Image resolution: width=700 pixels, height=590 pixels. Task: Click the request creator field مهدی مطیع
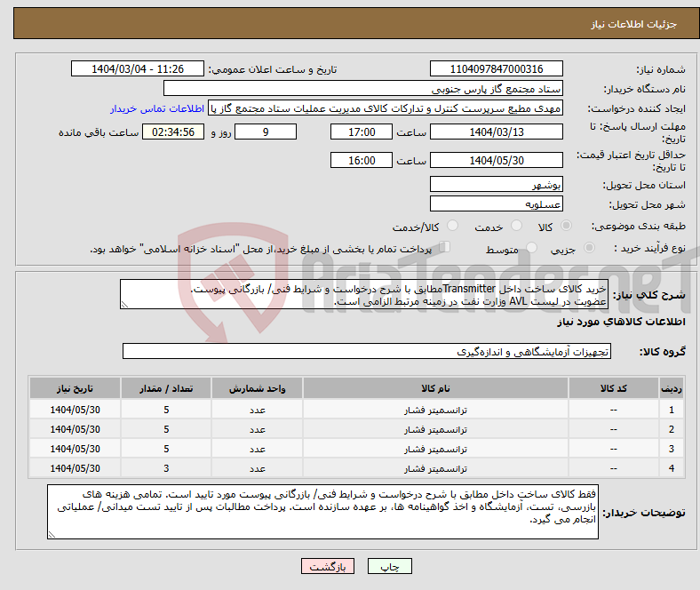386,108
